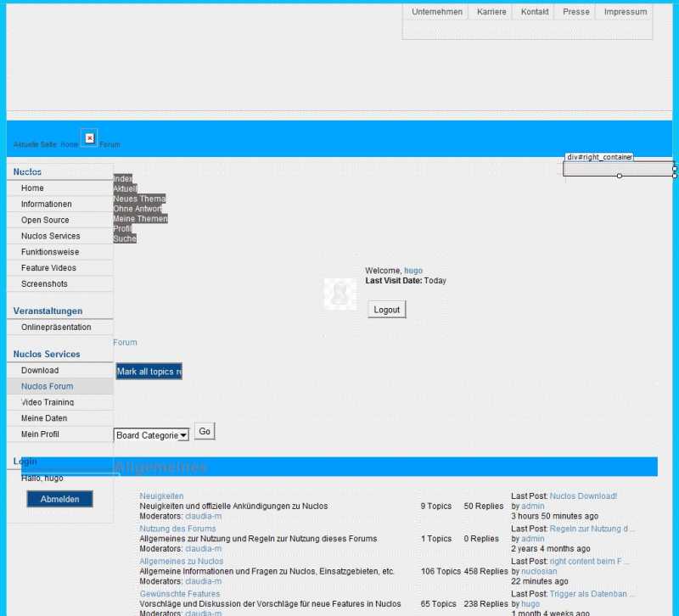679x616 pixels.
Task: Click the Go button
Action: pos(205,431)
